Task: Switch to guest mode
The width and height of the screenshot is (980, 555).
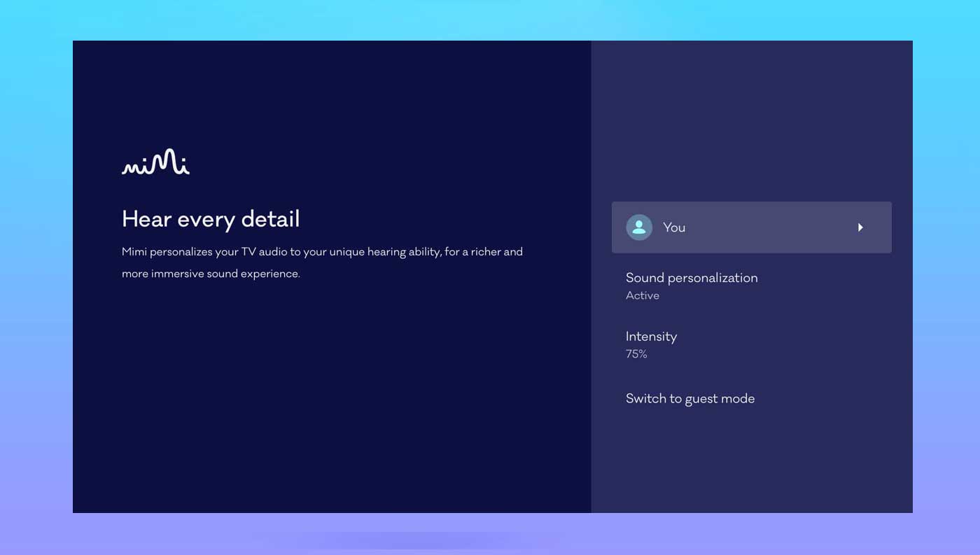Action: click(x=689, y=399)
